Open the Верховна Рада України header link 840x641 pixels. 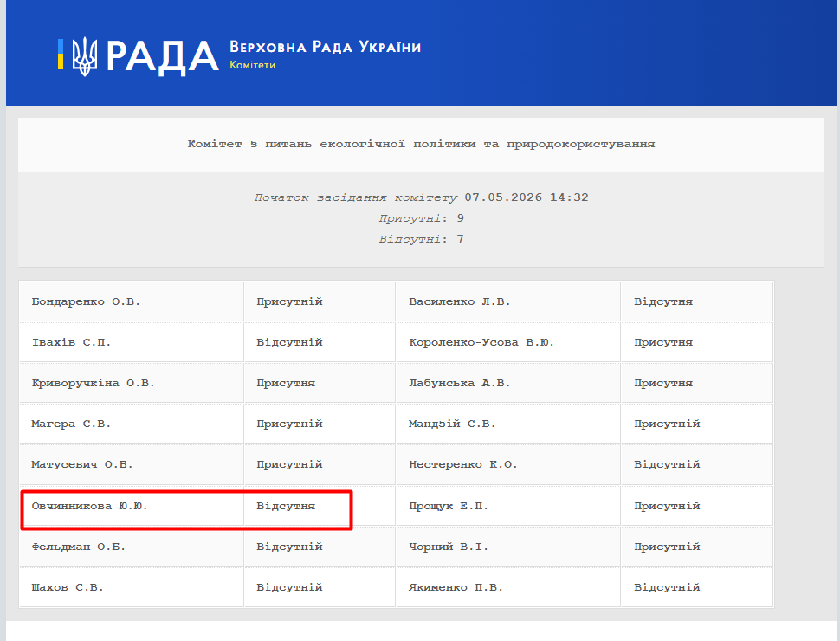pyautogui.click(x=326, y=47)
